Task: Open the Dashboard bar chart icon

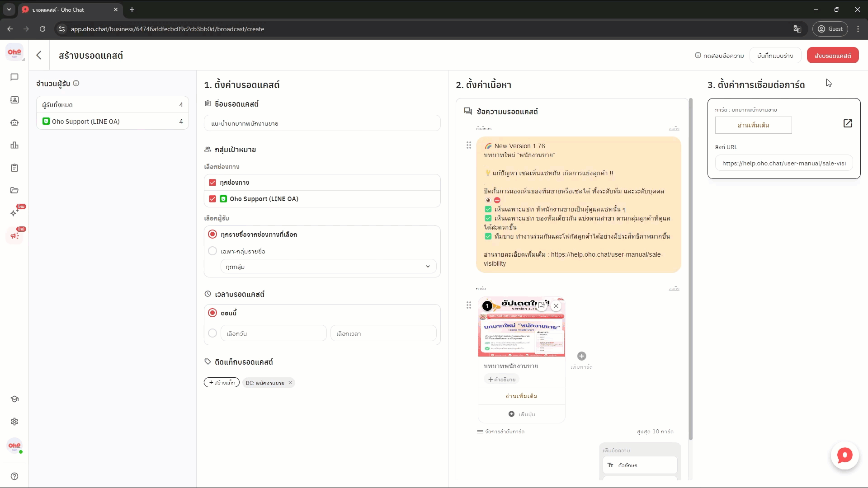Action: point(14,145)
